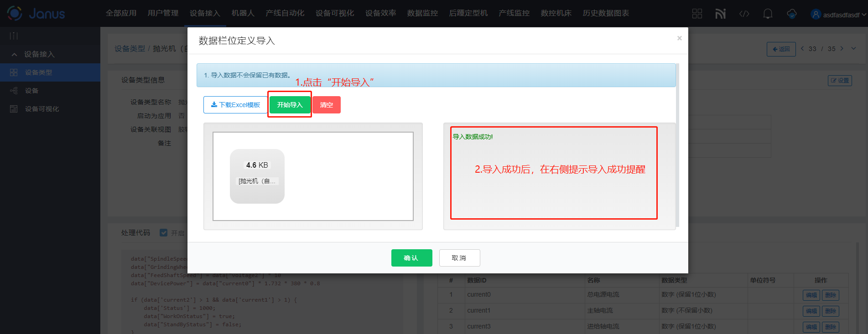Open 历史数据图表 menu
This screenshot has width=868, height=334.
pos(606,13)
